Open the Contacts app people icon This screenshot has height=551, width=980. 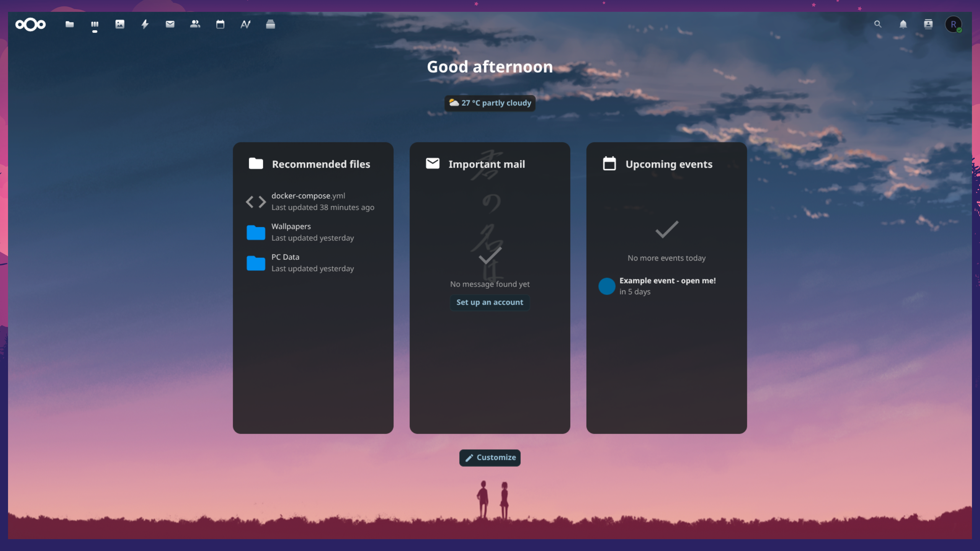(195, 24)
